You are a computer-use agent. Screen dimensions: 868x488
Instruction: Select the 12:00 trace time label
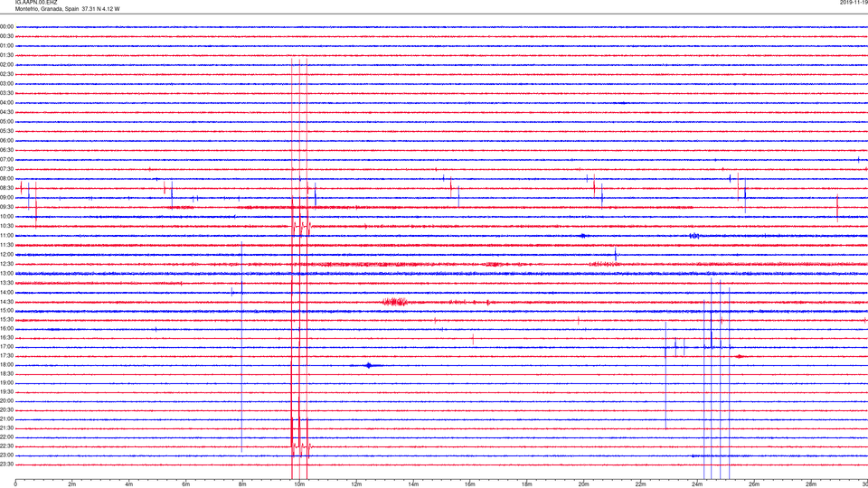pyautogui.click(x=6, y=255)
